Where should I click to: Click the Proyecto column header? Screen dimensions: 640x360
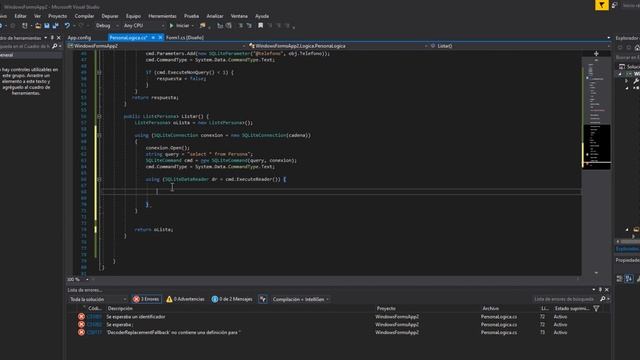(x=386, y=309)
